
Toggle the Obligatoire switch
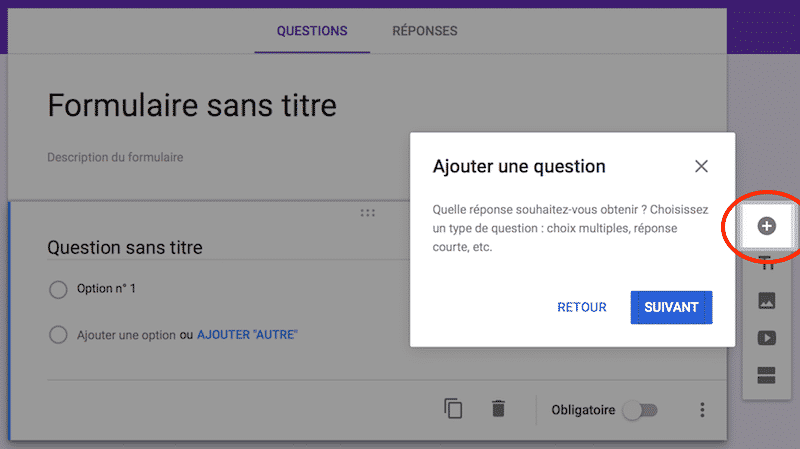[x=641, y=410]
